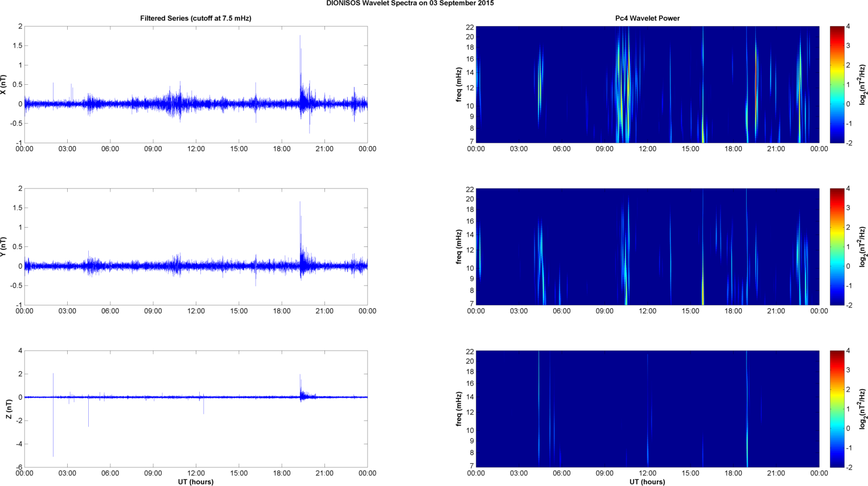The width and height of the screenshot is (868, 486).
Task: Click the 1.5 tick on the X (nT) axis
Action: click(18, 46)
